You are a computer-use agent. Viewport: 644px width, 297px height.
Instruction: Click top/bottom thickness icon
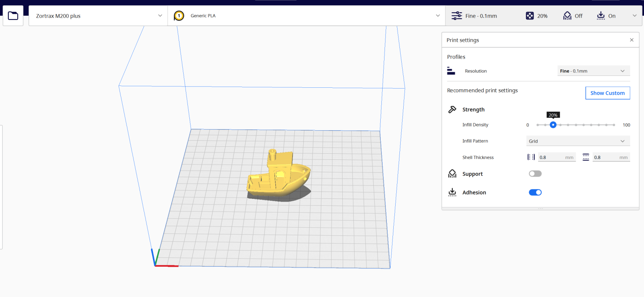[x=586, y=157]
